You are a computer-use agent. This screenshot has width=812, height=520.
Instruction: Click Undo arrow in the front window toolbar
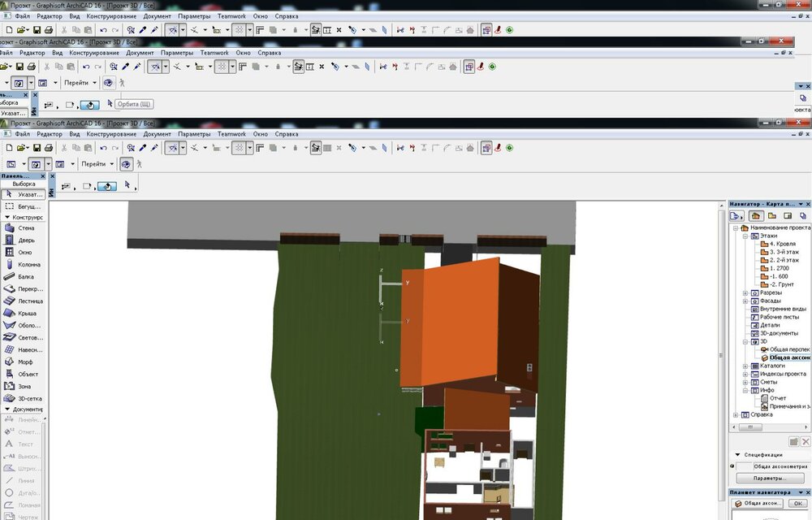[x=104, y=148]
